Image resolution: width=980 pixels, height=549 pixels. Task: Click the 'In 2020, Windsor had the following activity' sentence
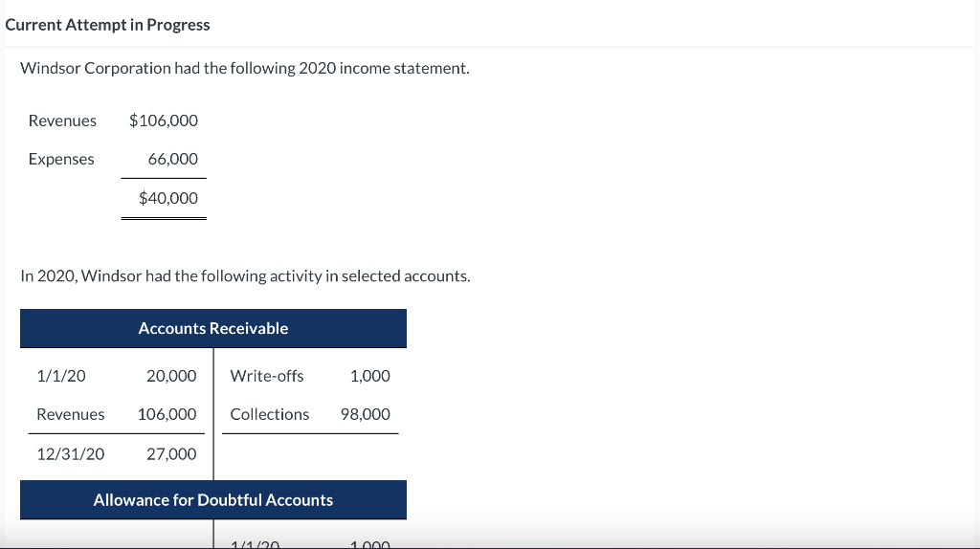click(245, 276)
